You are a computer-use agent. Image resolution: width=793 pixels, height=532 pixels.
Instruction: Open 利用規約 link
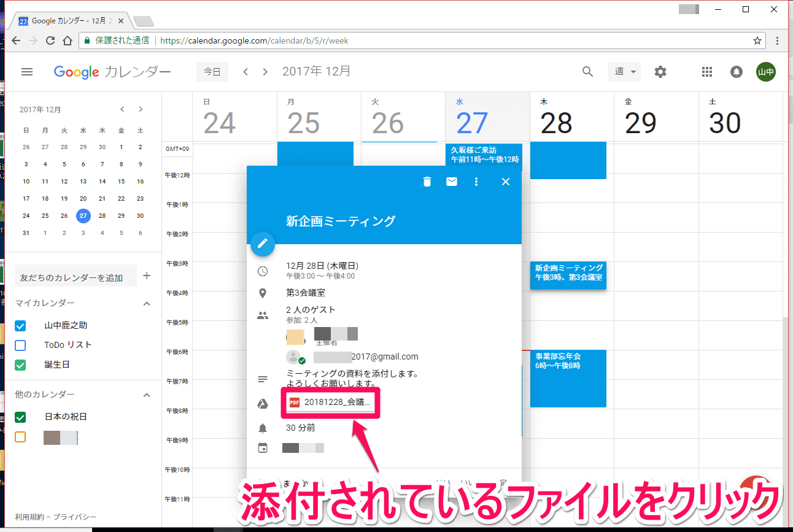[29, 517]
